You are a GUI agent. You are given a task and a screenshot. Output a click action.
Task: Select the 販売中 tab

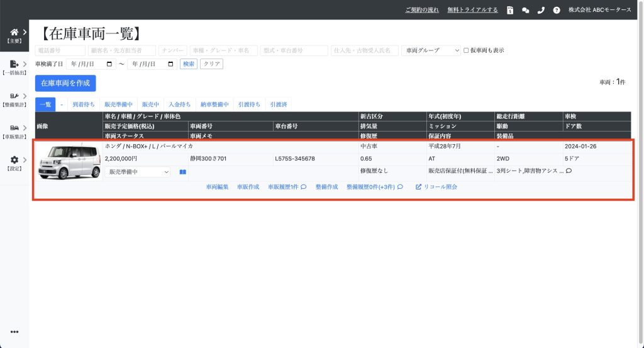(150, 104)
